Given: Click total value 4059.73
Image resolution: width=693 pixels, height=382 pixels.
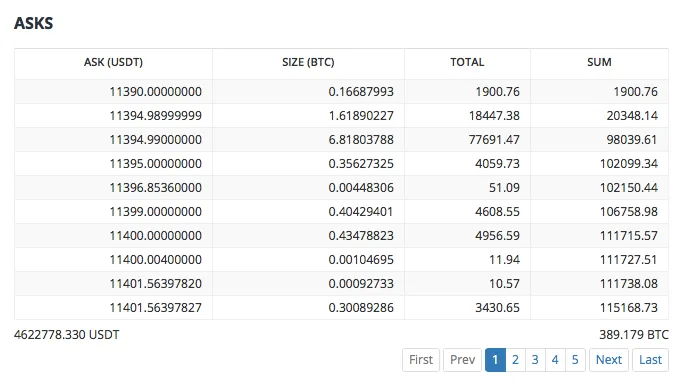Looking at the screenshot, I should [x=497, y=164].
